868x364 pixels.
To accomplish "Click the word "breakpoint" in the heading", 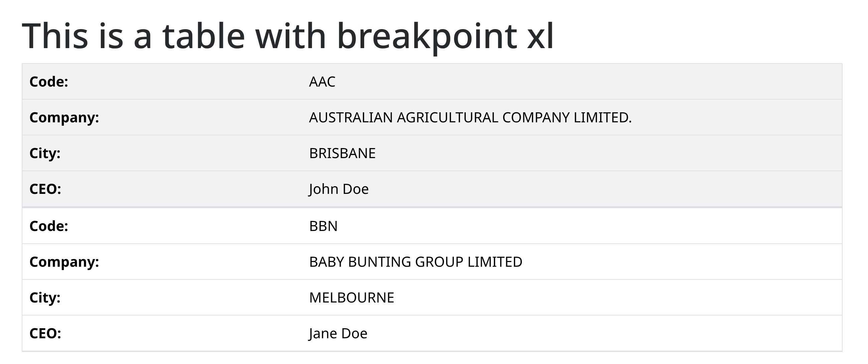I will coord(427,36).
